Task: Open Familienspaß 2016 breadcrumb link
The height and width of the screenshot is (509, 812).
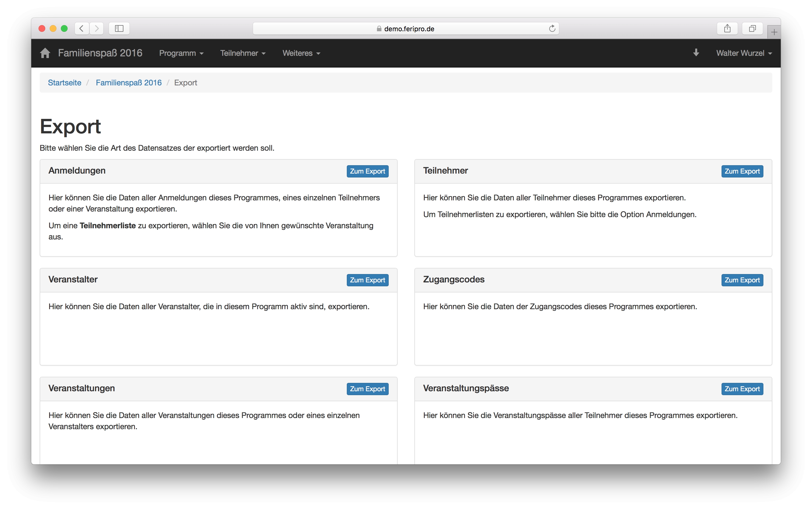Action: point(129,83)
